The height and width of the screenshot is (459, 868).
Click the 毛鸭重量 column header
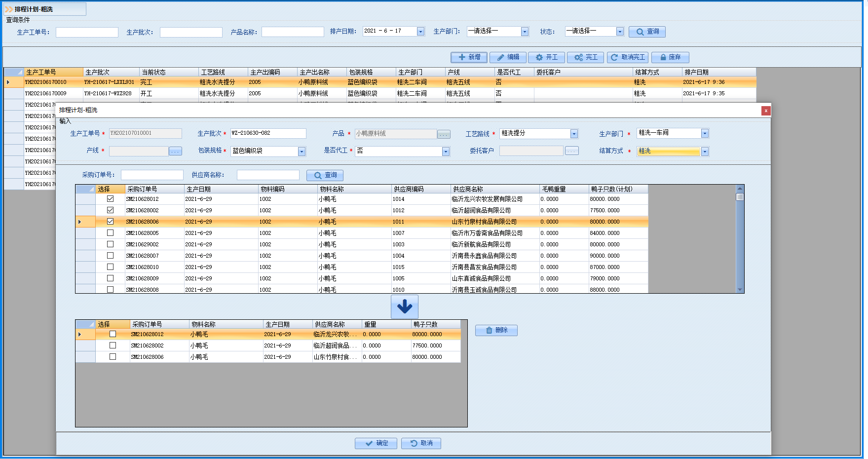[564, 189]
